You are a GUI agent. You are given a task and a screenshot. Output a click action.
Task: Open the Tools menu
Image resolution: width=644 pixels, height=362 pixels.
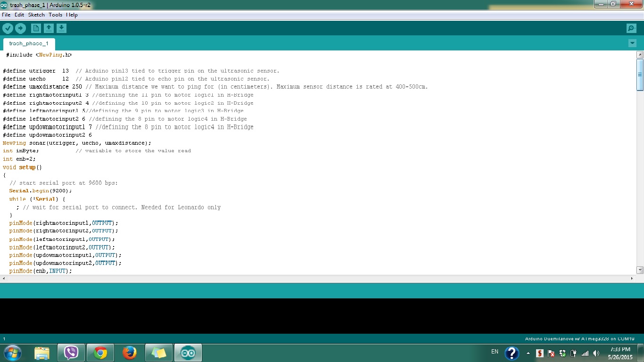(55, 15)
